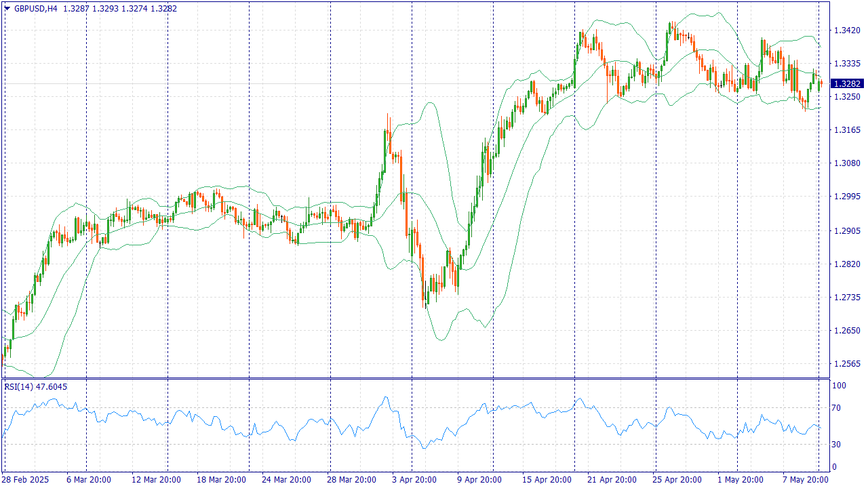
Task: Click the 25 Apr 20:00 time label
Action: [677, 479]
